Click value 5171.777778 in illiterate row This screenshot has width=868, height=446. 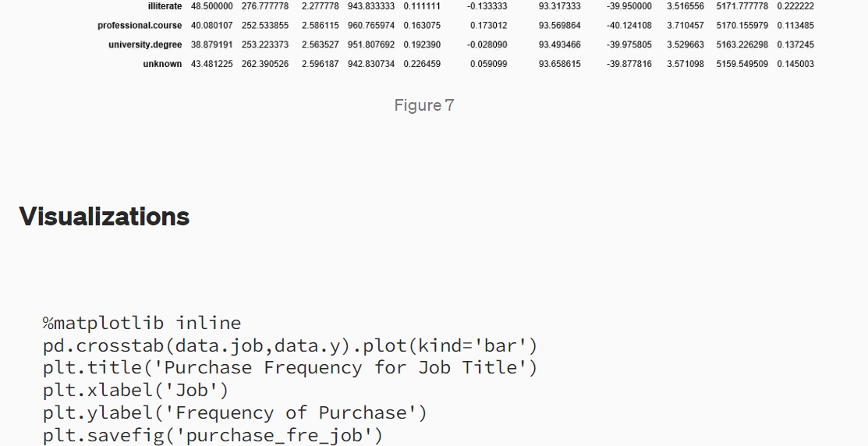[x=742, y=6]
